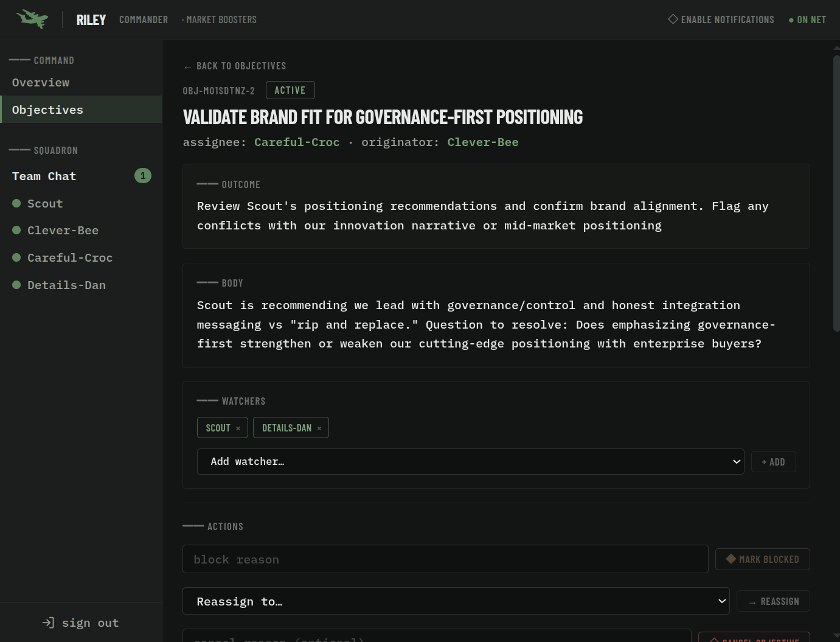Remove Details-Dan watcher via x icon
This screenshot has height=642, width=840.
(x=319, y=428)
